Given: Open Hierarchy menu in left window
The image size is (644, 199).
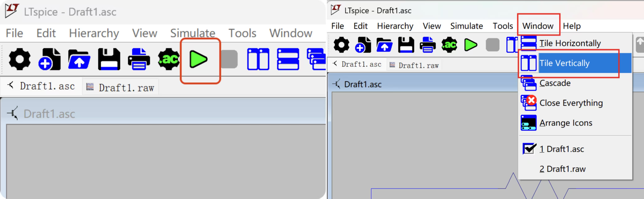Looking at the screenshot, I should [94, 33].
